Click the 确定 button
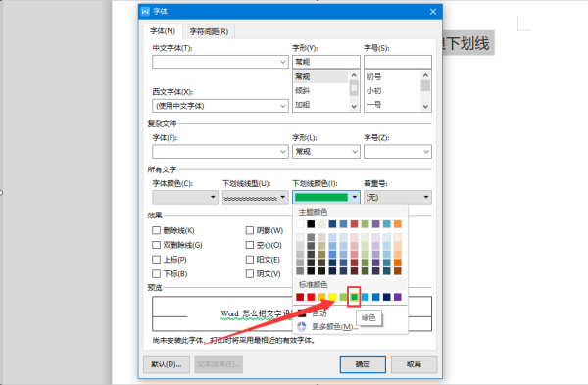 [x=363, y=364]
